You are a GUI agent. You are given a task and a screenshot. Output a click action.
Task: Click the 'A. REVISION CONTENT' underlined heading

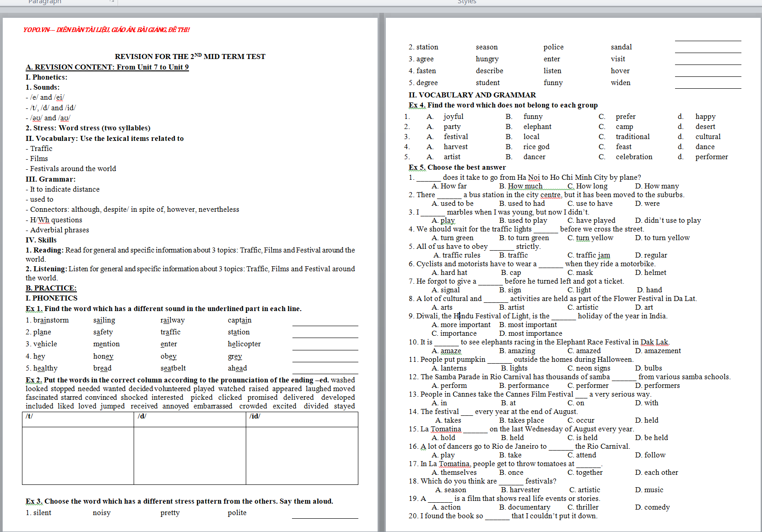107,67
